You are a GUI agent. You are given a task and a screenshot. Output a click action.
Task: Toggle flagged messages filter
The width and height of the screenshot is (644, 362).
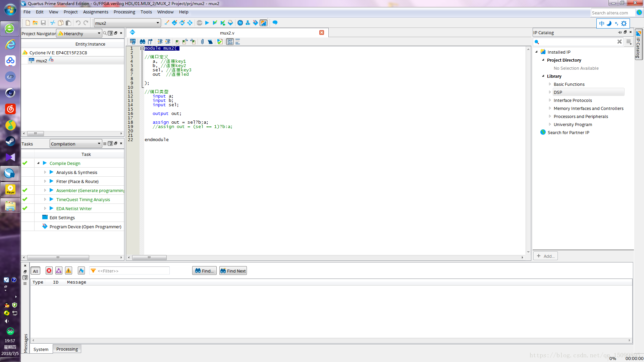pyautogui.click(x=81, y=271)
